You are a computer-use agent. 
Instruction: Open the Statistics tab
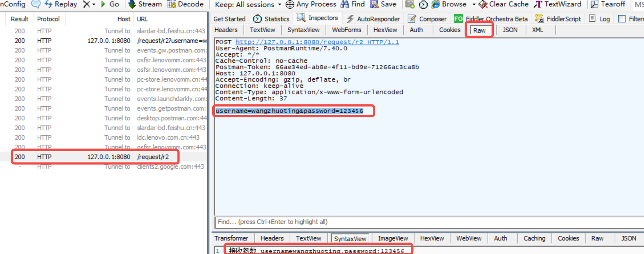pyautogui.click(x=271, y=19)
